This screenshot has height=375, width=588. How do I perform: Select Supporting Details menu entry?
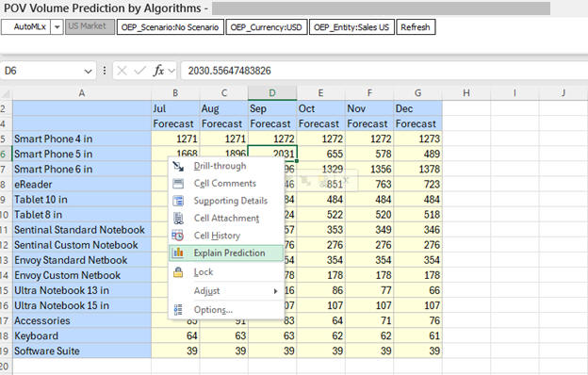[x=226, y=201]
